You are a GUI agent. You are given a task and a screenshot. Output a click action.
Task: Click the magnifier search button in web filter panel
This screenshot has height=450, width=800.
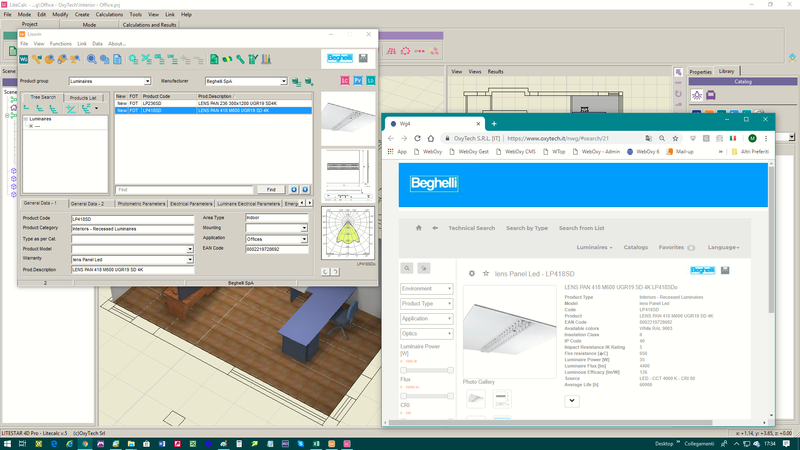coord(407,268)
